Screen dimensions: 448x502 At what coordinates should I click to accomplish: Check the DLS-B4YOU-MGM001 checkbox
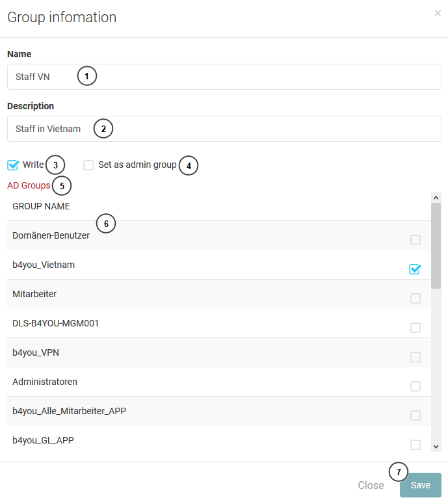point(415,328)
